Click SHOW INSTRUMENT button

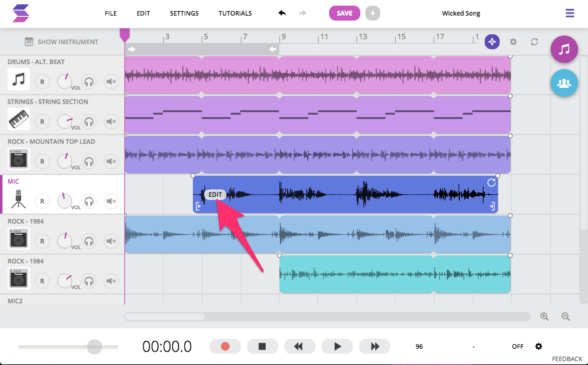pos(61,42)
